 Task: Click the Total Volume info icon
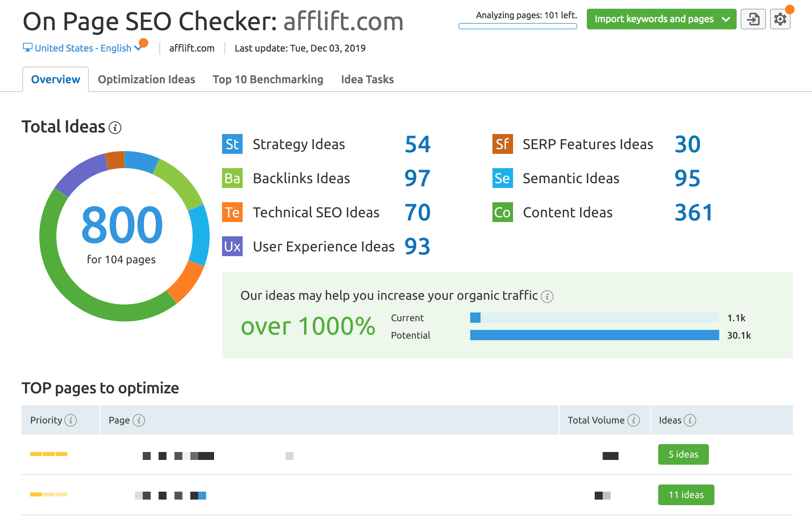[634, 420]
